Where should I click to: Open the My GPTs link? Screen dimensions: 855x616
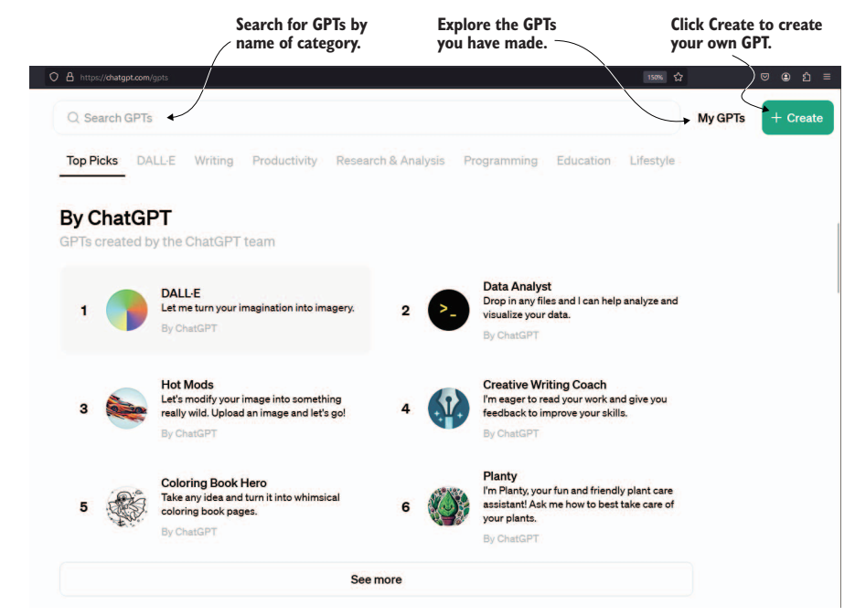[721, 118]
